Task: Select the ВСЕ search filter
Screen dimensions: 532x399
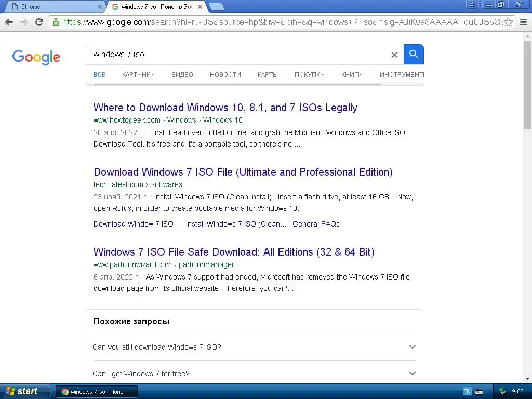Action: click(99, 75)
